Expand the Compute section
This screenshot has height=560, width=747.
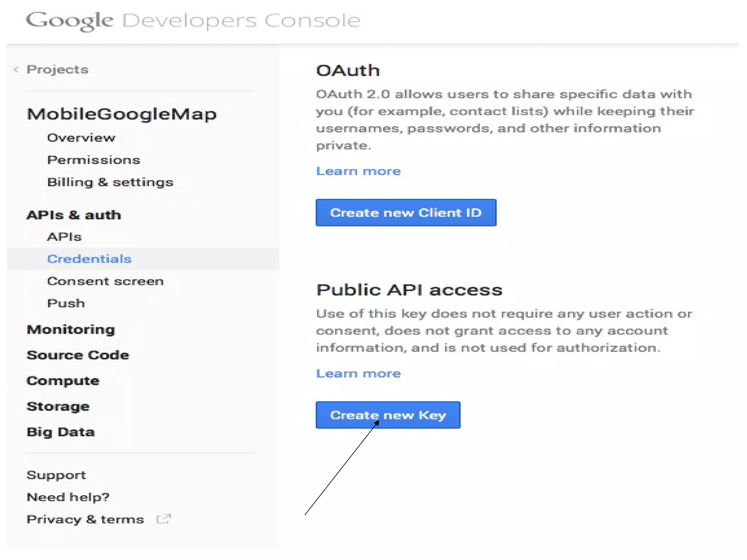pyautogui.click(x=63, y=381)
